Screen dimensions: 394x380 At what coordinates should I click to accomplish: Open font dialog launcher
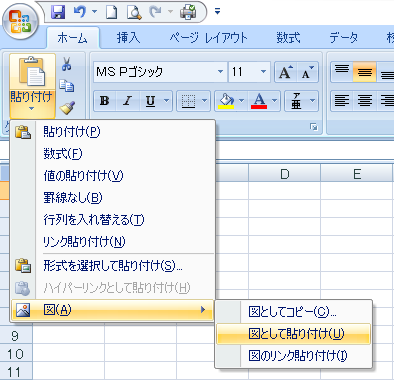pyautogui.click(x=314, y=127)
